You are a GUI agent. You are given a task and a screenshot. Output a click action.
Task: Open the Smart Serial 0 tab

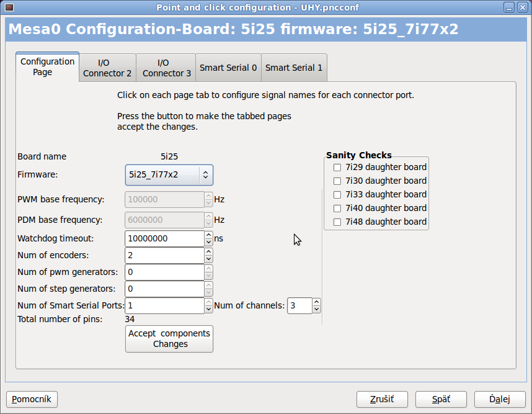tap(228, 68)
